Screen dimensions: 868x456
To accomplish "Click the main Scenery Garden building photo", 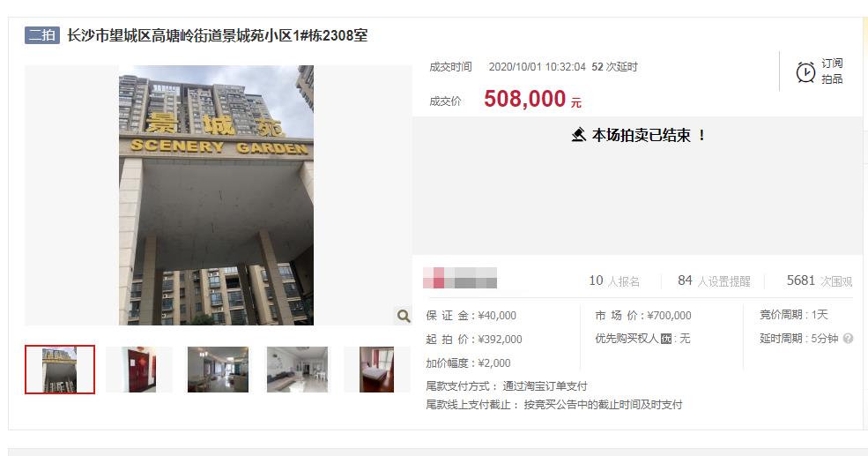I will [x=217, y=195].
